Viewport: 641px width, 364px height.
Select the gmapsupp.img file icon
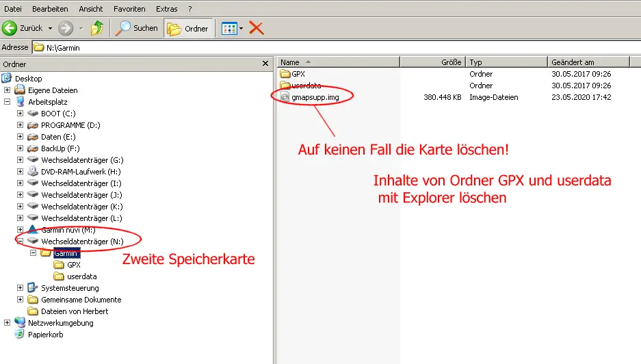285,97
